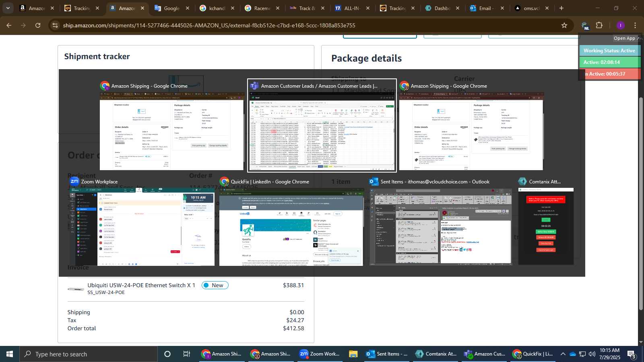Screen dimensions: 644x362
Task: Open Windows notification center icon
Action: point(632,354)
